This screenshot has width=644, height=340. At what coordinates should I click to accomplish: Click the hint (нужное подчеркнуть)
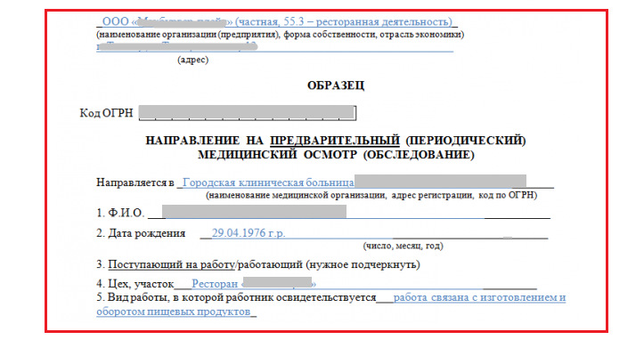[363, 264]
